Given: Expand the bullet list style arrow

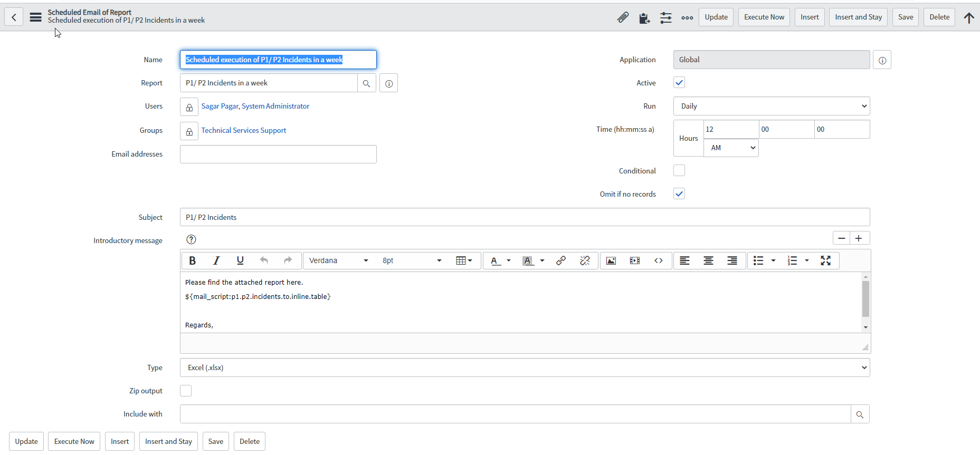Looking at the screenshot, I should point(773,260).
